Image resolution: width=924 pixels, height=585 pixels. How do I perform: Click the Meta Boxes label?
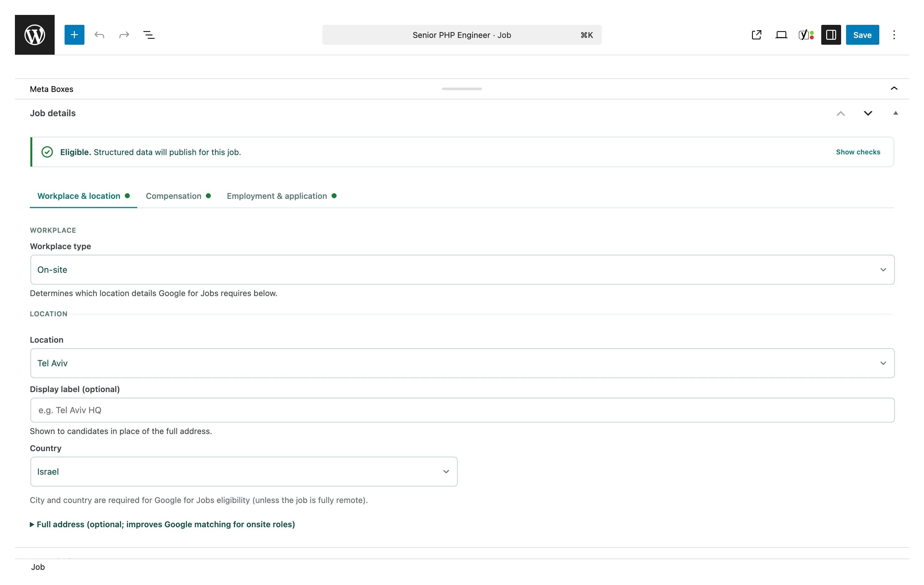tap(52, 89)
